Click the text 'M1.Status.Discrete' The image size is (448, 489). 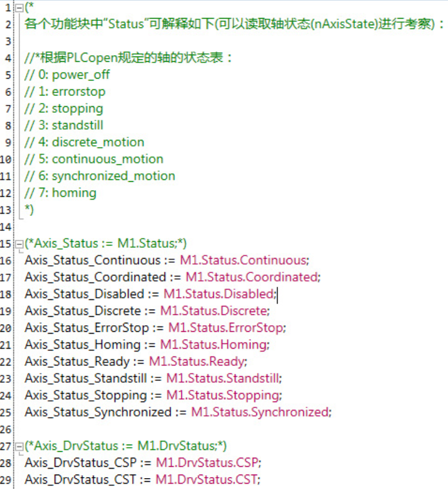[x=214, y=311]
